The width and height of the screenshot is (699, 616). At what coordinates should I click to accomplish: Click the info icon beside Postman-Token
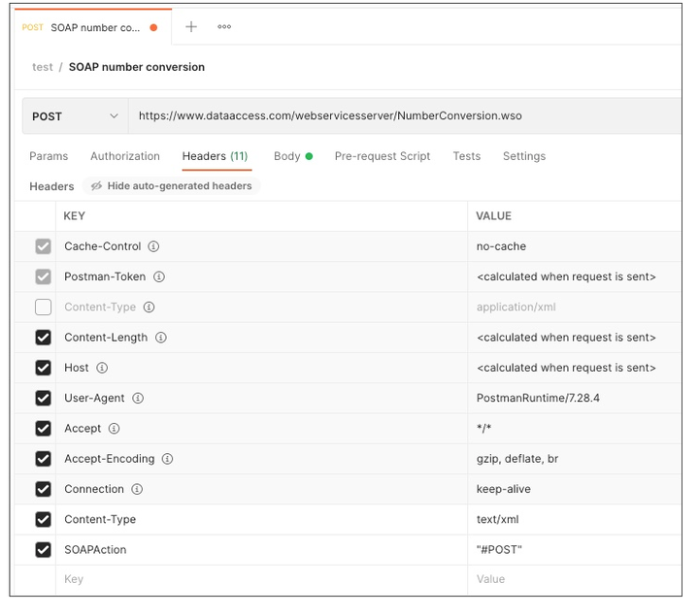click(159, 276)
